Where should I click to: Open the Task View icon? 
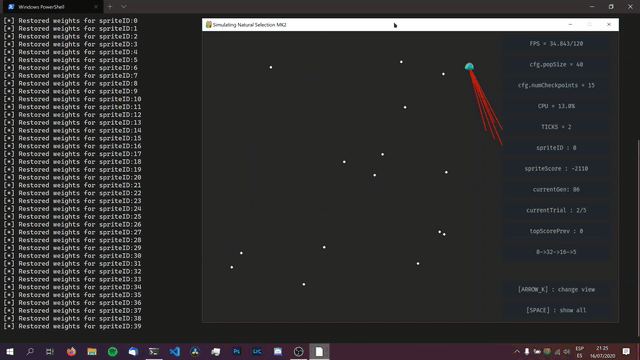click(50, 351)
